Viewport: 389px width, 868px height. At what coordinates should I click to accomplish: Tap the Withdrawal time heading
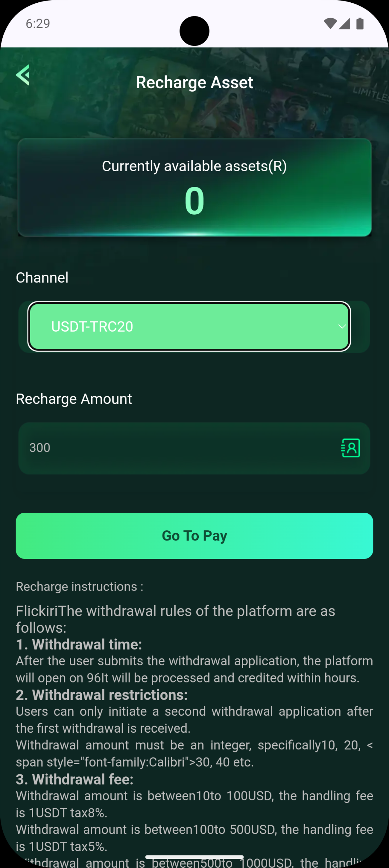pyautogui.click(x=79, y=644)
